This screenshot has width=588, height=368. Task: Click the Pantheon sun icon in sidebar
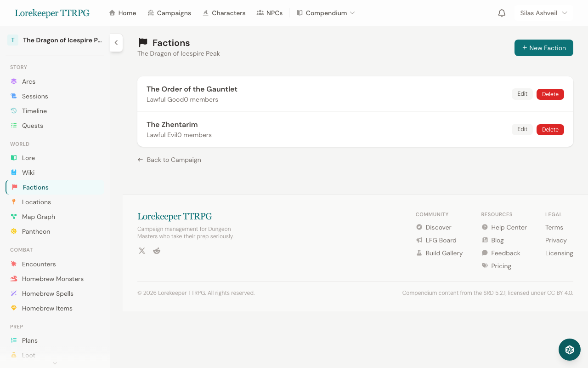pyautogui.click(x=14, y=231)
